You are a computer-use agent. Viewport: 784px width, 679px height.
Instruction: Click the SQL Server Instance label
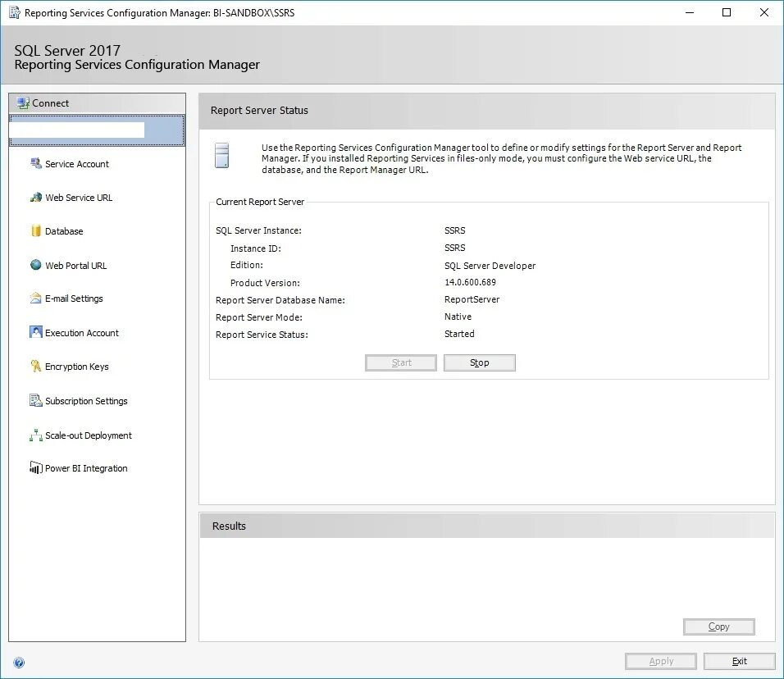tap(258, 230)
